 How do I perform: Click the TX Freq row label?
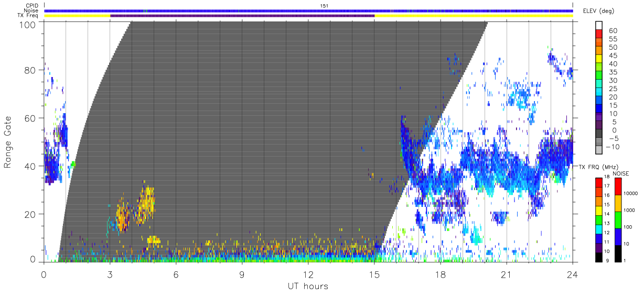(x=28, y=15)
